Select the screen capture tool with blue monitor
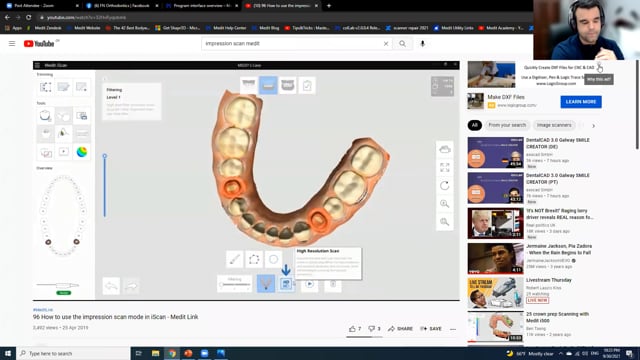This screenshot has width=640, height=360. pyautogui.click(x=82, y=116)
